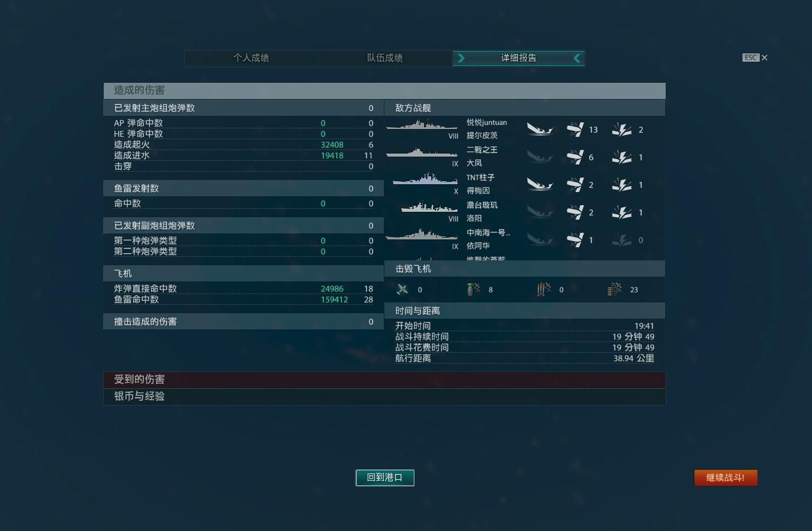Click the sunk ship icon for 提尔皮茨
The image size is (812, 531).
(x=540, y=129)
